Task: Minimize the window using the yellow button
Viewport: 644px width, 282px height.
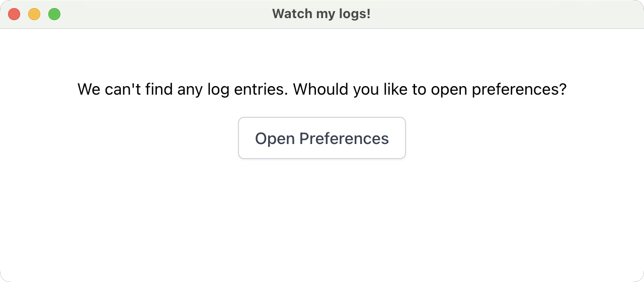Action: (34, 14)
